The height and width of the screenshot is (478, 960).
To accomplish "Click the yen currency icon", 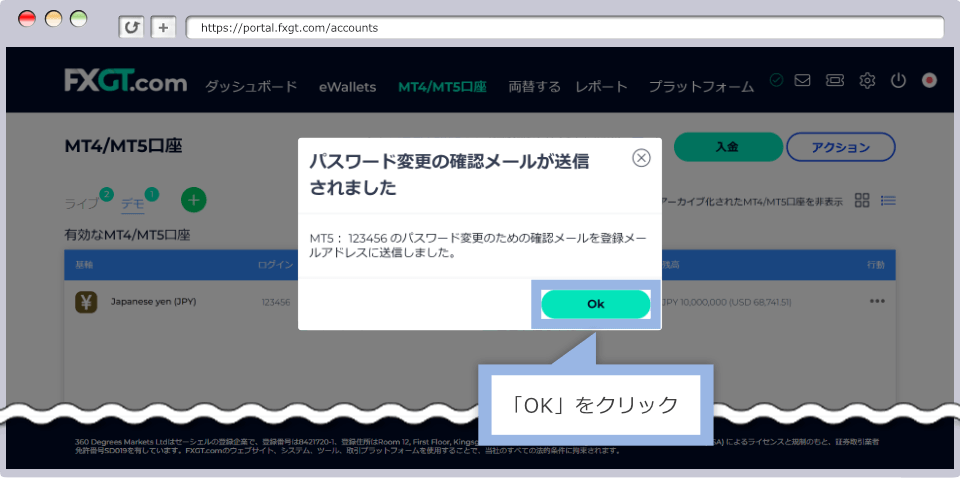I will (86, 302).
